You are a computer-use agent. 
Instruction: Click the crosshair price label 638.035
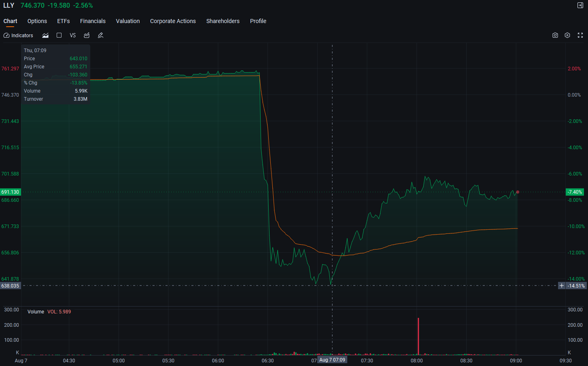click(10, 286)
